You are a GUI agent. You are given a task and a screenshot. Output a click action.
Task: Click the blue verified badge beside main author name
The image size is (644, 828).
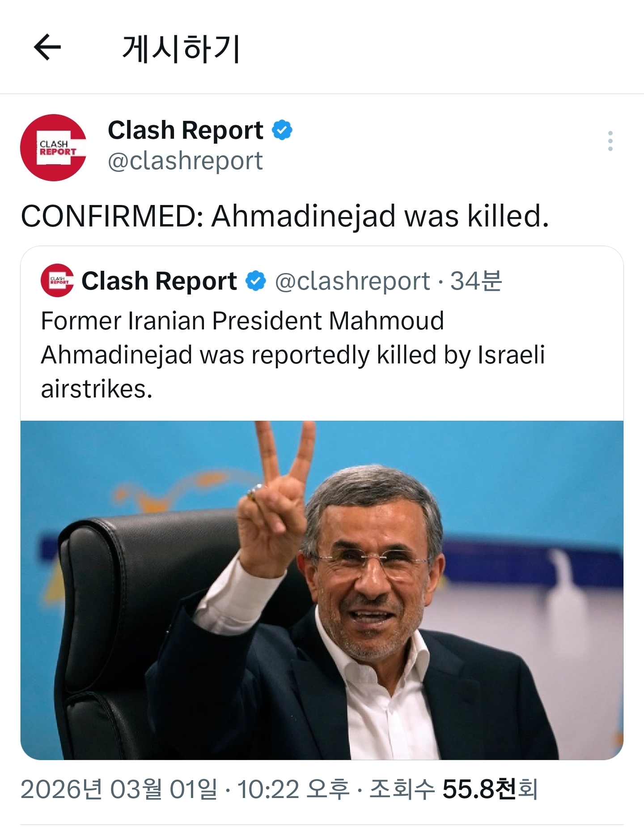click(282, 130)
